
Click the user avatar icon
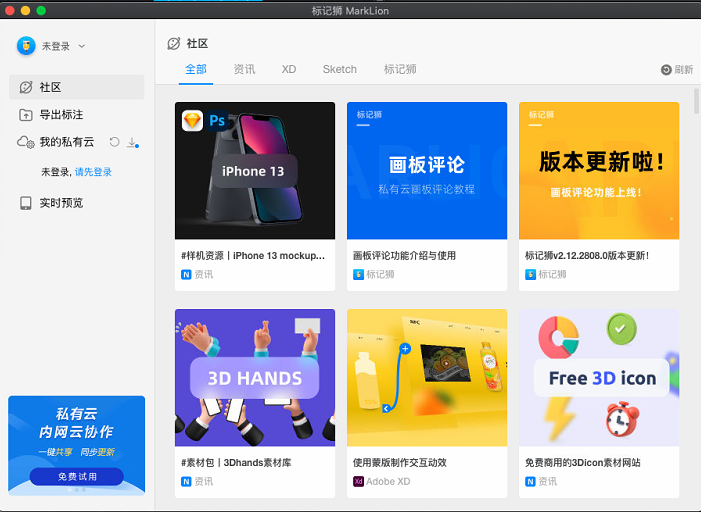[x=26, y=46]
